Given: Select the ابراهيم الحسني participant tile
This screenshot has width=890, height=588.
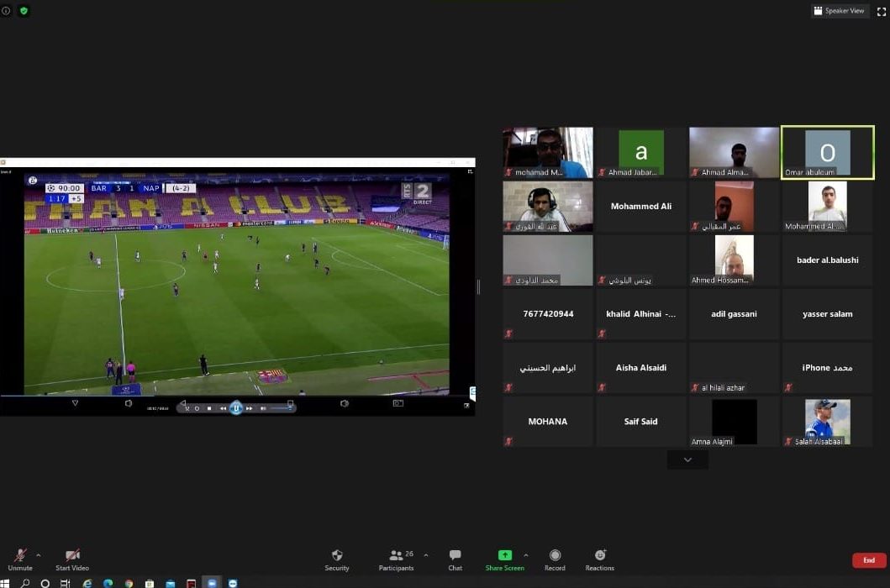Looking at the screenshot, I should coord(548,368).
